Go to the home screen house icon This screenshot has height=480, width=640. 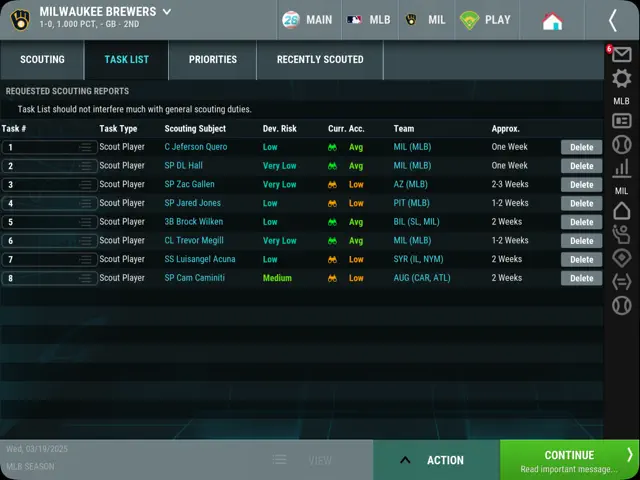(552, 20)
